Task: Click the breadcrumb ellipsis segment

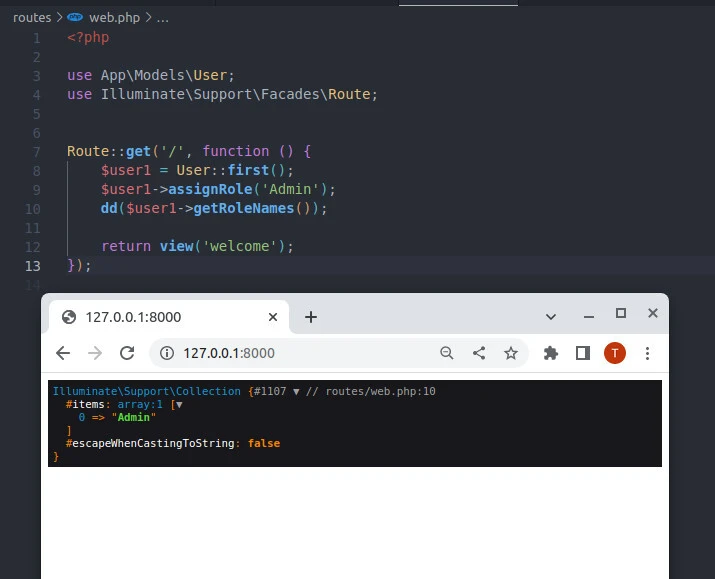Action: coord(163,19)
